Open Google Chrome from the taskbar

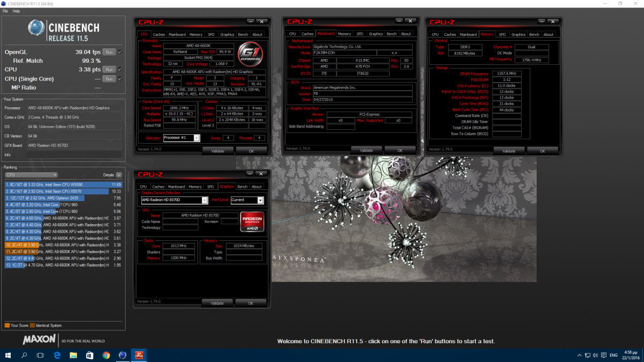pyautogui.click(x=106, y=355)
